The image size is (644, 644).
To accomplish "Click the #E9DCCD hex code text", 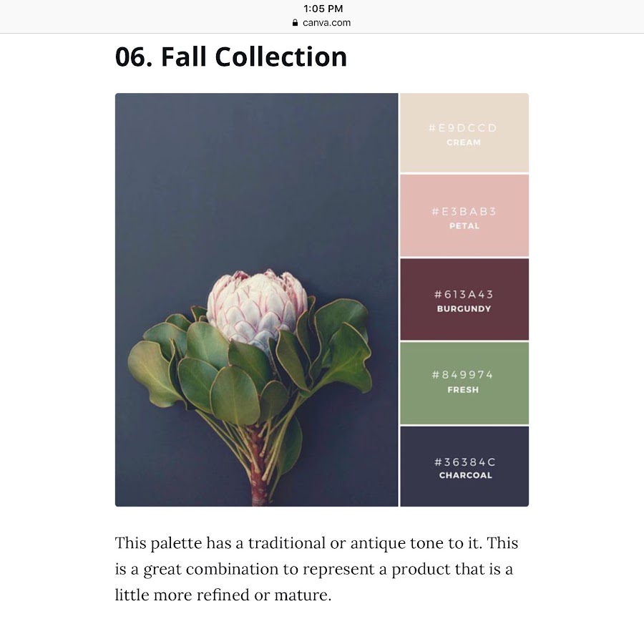I will pos(463,128).
